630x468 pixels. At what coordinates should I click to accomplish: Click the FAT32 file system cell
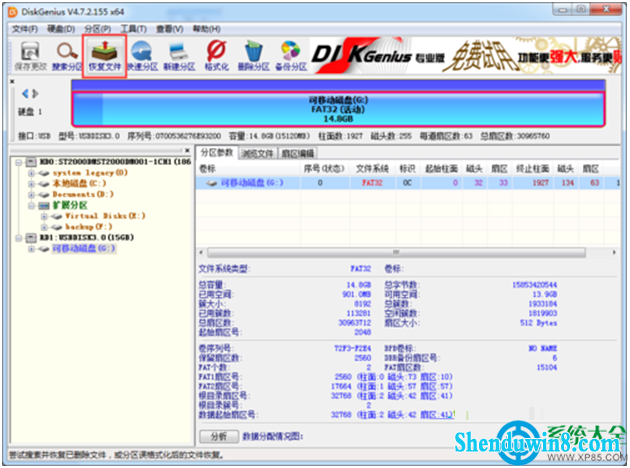click(372, 183)
